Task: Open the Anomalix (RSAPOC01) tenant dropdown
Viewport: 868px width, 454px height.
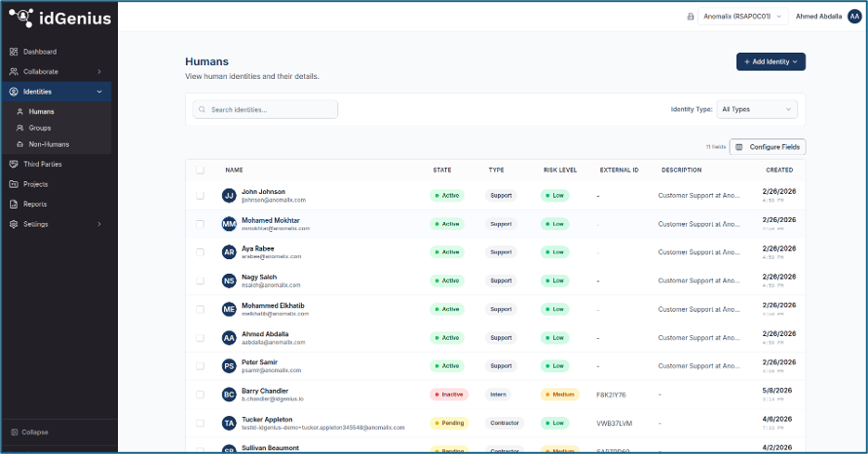Action: (x=743, y=17)
